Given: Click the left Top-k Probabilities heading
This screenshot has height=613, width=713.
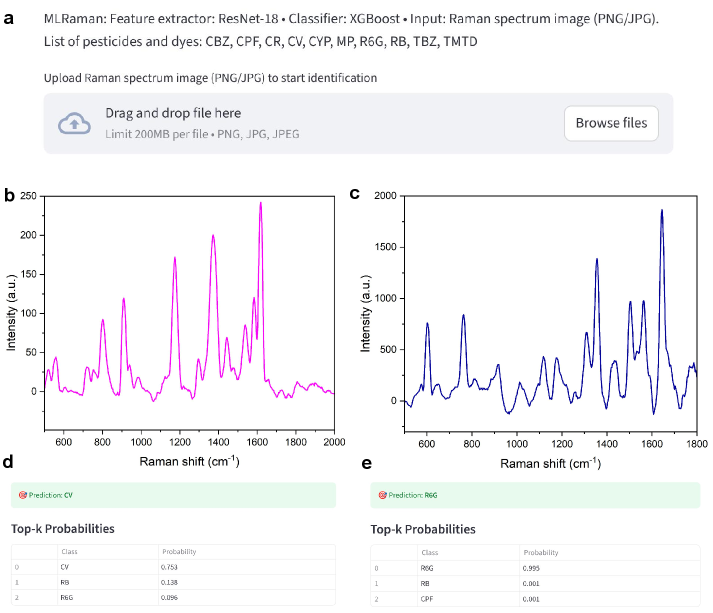Looking at the screenshot, I should (x=62, y=528).
